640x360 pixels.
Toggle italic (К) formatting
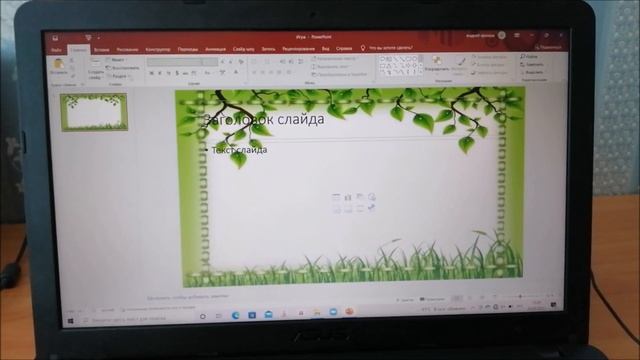[160, 73]
